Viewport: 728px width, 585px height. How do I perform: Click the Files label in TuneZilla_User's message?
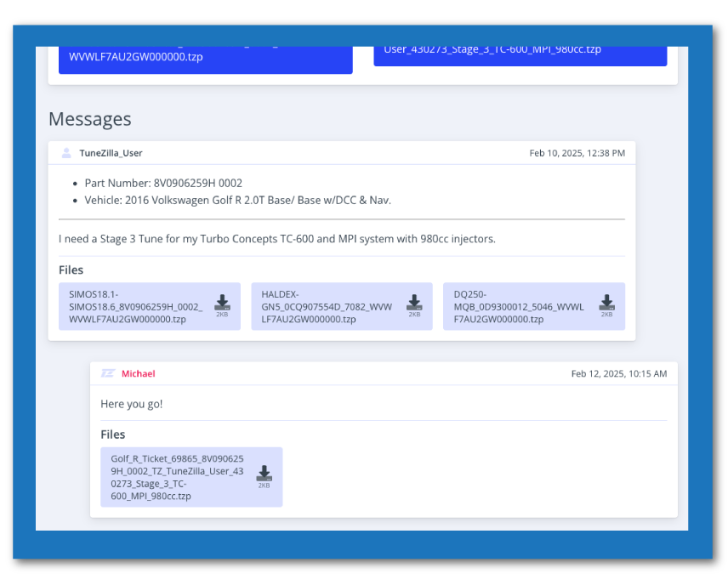(x=71, y=270)
